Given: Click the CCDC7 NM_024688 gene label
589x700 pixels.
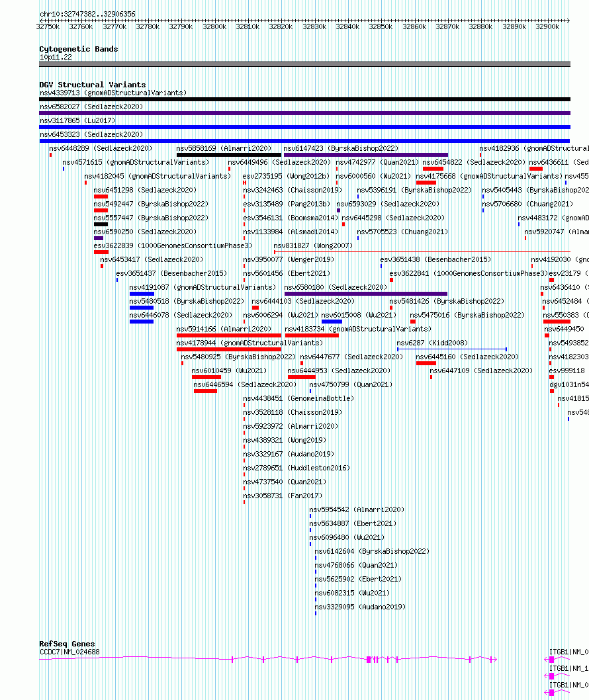Looking at the screenshot, I should 69,652.
